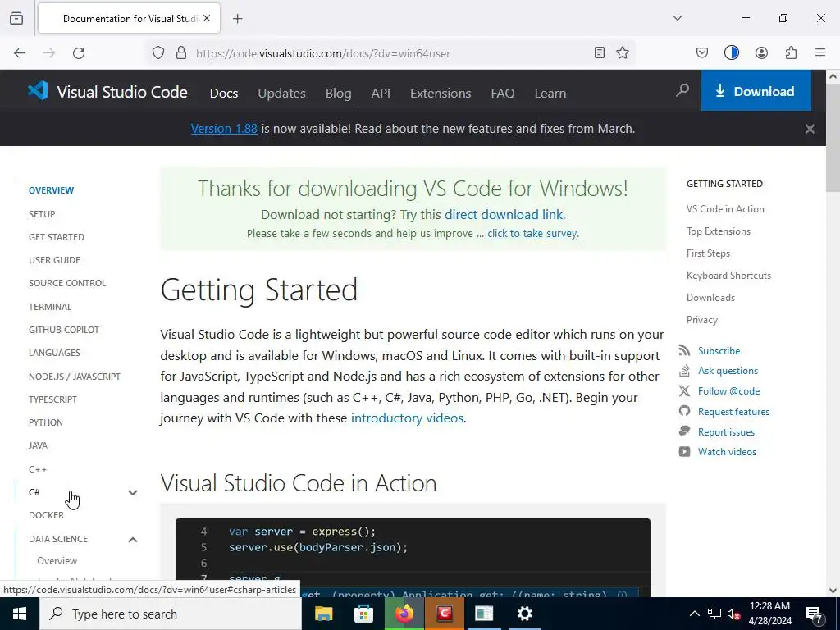Jump to the Privacy section link
The width and height of the screenshot is (840, 630).
pyautogui.click(x=702, y=320)
